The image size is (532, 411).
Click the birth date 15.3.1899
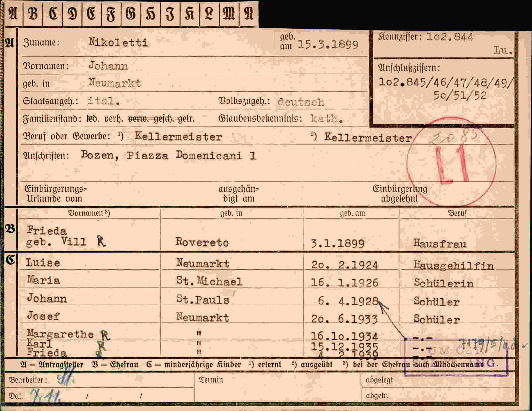pos(328,45)
